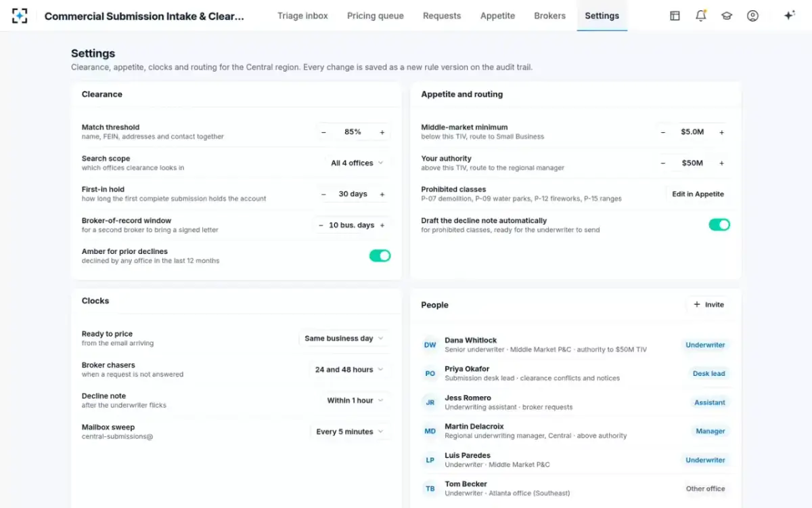Increase Middle-market minimum
Viewport: 812px width, 508px height.
[x=722, y=132]
